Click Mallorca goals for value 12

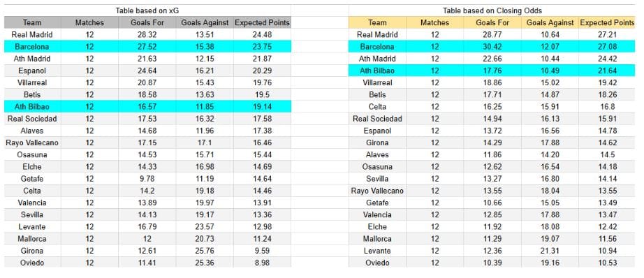[147, 239]
